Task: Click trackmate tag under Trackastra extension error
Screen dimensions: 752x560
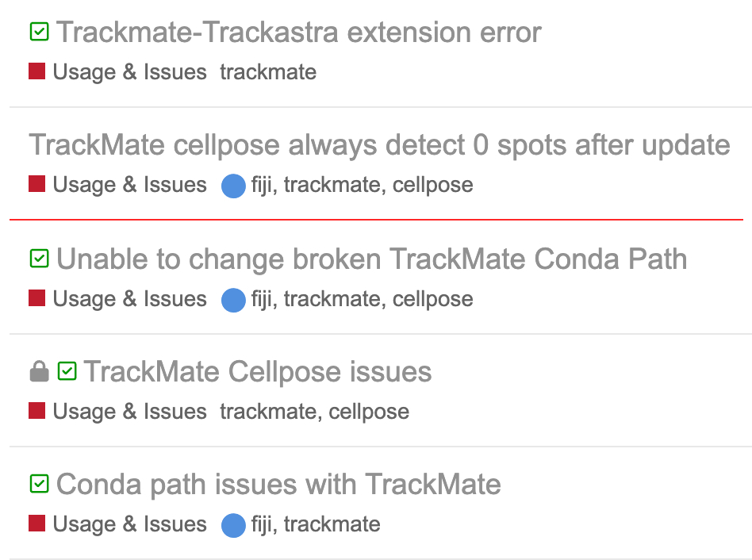Action: (x=268, y=72)
